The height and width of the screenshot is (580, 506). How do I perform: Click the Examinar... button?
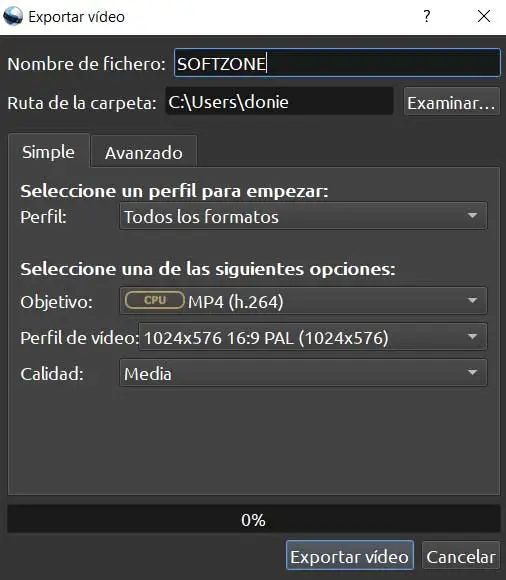click(x=452, y=102)
